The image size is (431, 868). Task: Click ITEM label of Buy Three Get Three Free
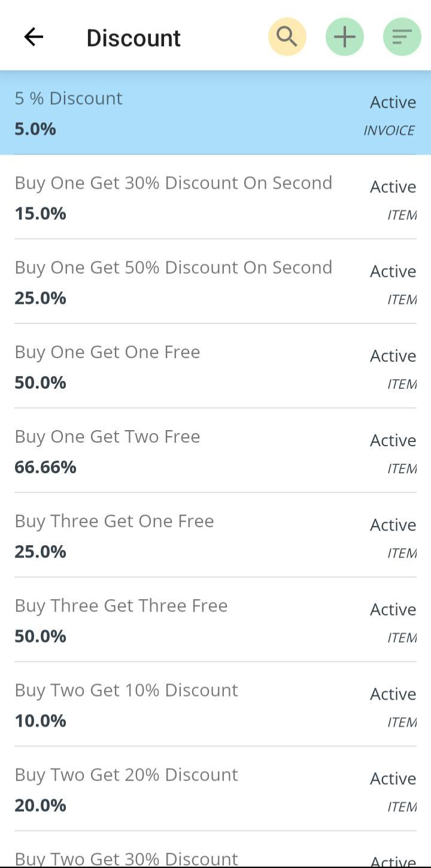402,638
